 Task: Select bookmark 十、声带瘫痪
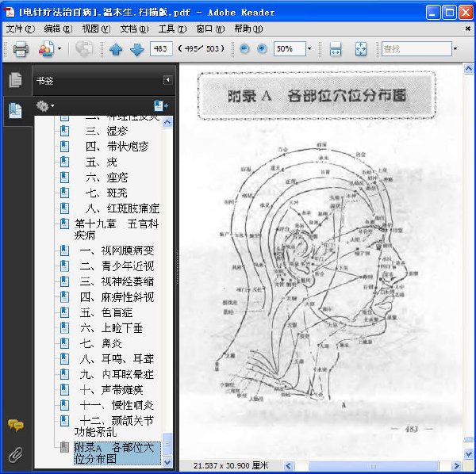tap(111, 390)
